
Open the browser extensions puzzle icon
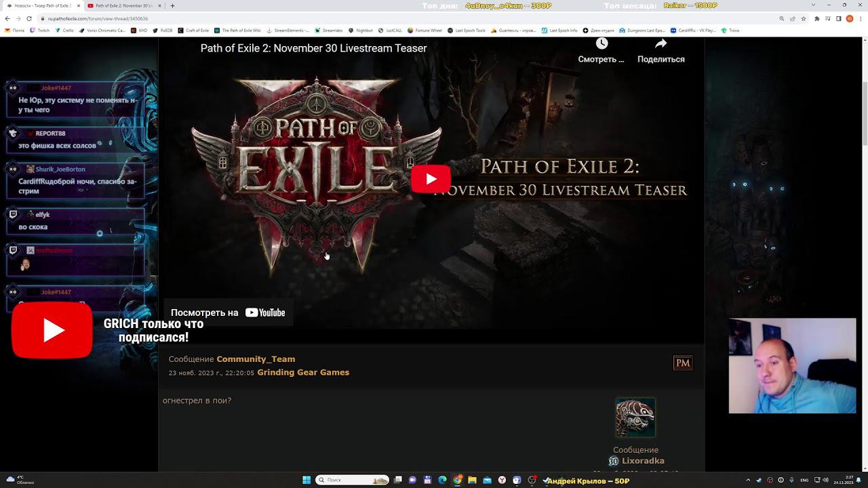point(816,18)
